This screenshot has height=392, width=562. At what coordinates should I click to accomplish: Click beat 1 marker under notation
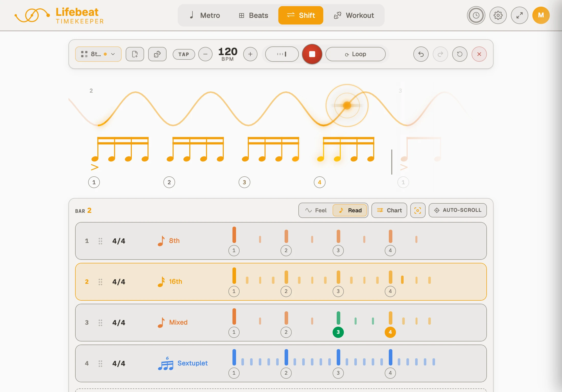coord(94,182)
